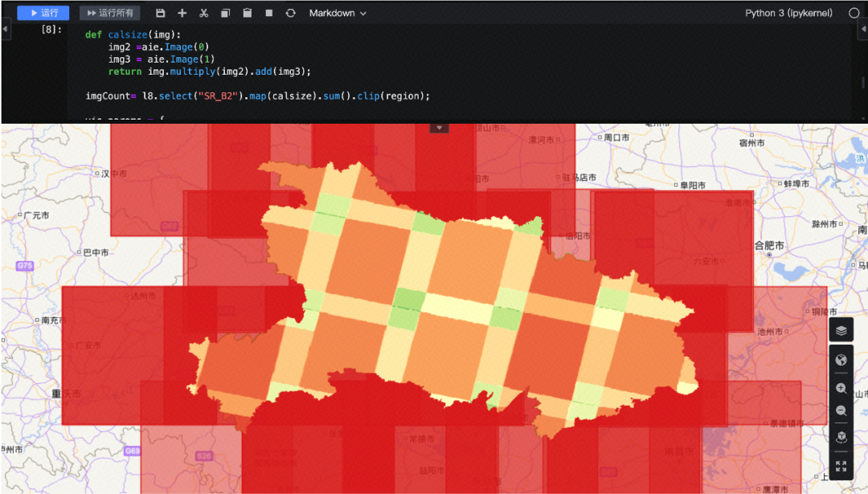The height and width of the screenshot is (494, 868).
Task: Collapse the left sidebar
Action: click(6, 29)
